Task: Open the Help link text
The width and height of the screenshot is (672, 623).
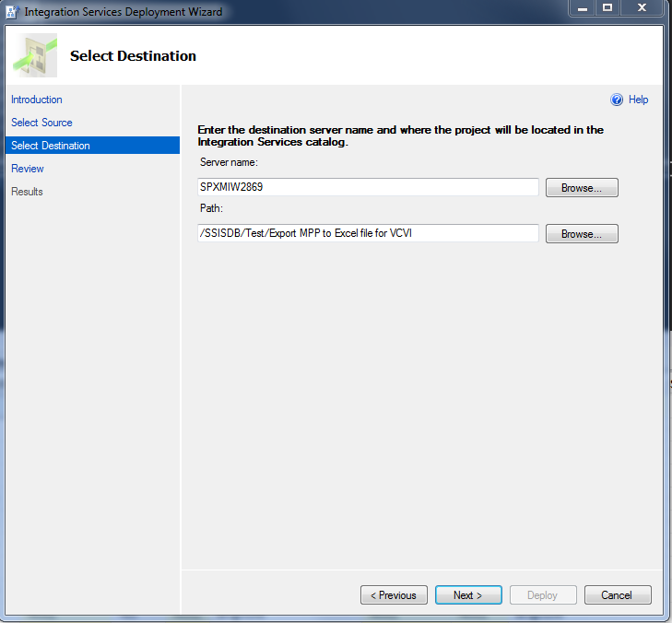Action: [x=638, y=100]
